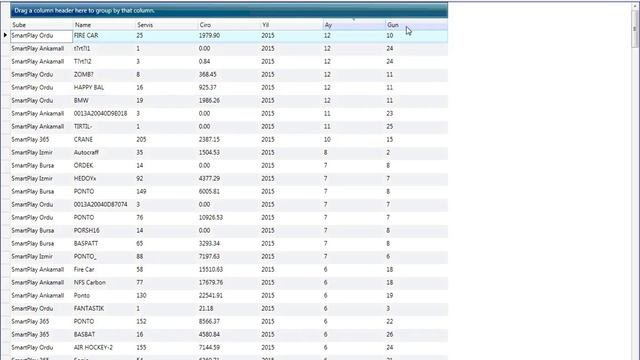Select the Ciro cell 3293.34
Image resolution: width=640 pixels, height=360 pixels.
[x=229, y=244]
